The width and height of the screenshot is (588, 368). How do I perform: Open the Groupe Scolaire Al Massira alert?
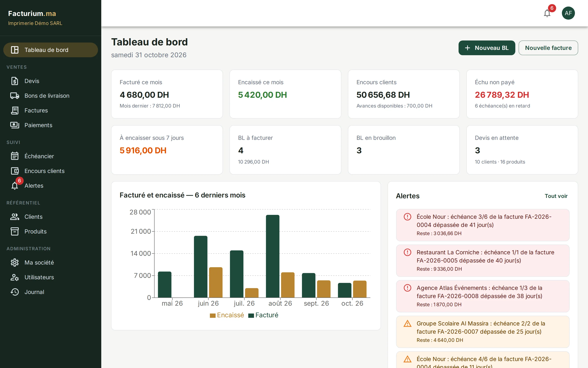483,332
